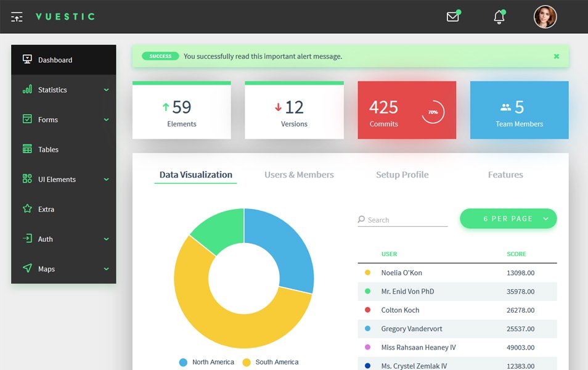
Task: Click the Elements stat card
Action: coord(181,110)
